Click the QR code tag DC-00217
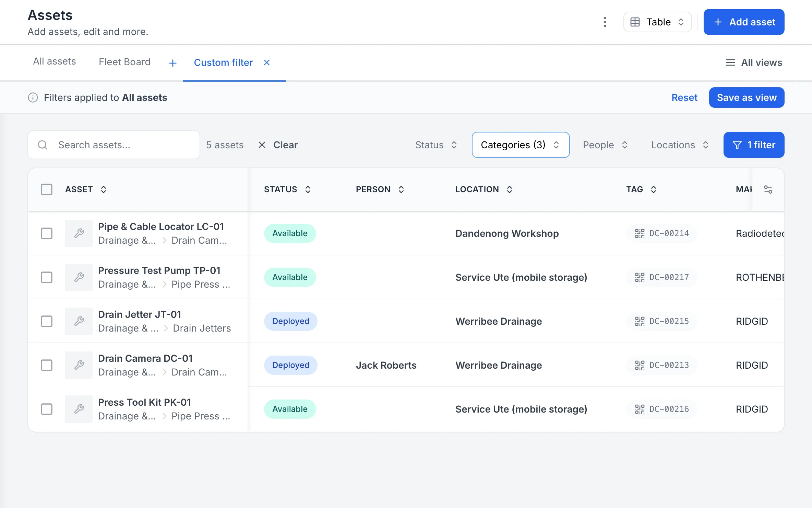Screen dimensions: 812x508 662,277
